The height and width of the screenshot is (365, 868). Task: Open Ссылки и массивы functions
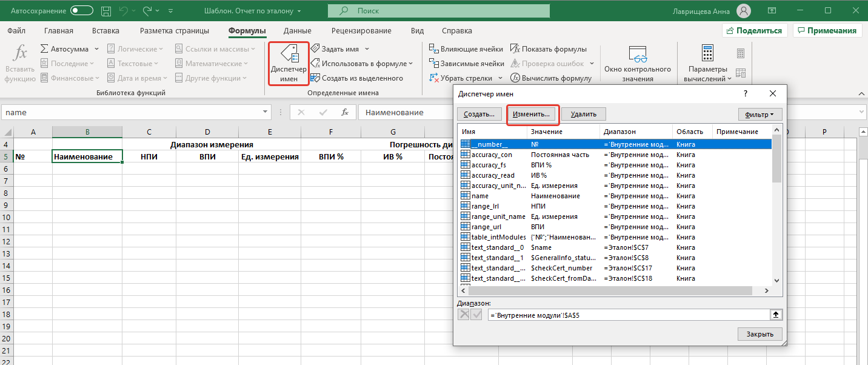click(214, 49)
